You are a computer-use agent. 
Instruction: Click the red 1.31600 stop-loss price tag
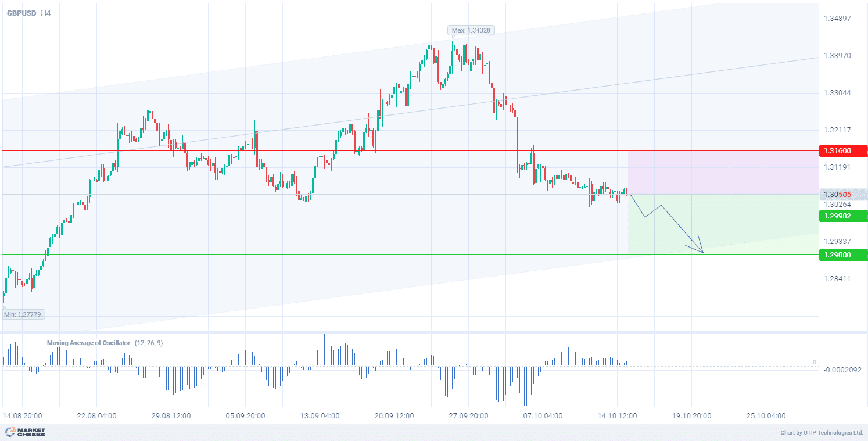click(x=842, y=151)
